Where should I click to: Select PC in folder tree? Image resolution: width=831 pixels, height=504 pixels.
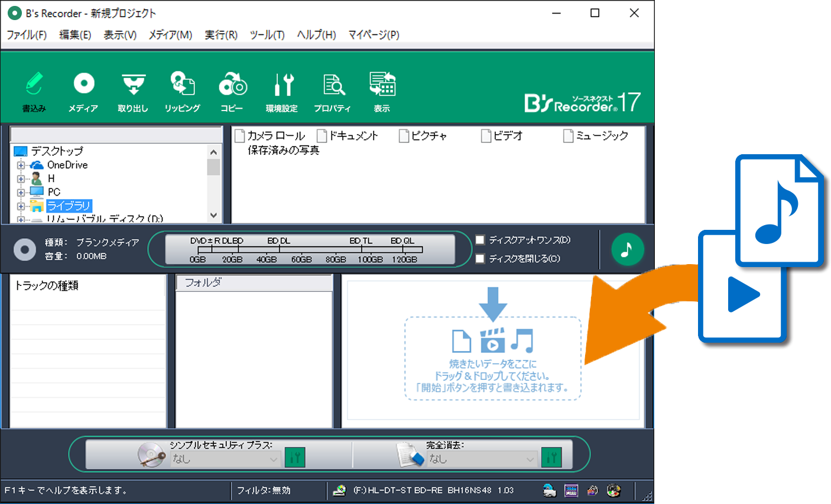54,192
